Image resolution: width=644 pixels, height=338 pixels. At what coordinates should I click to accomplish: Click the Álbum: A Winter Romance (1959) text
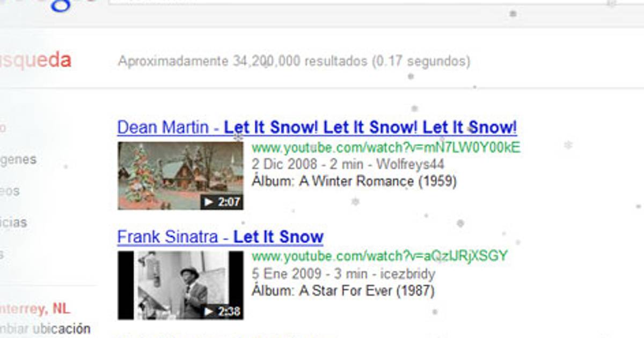354,181
